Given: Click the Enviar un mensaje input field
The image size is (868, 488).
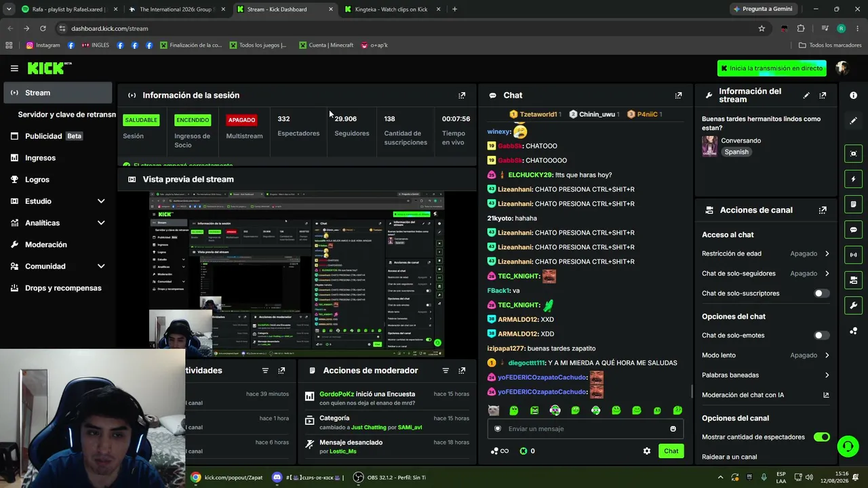Looking at the screenshot, I should tap(585, 429).
